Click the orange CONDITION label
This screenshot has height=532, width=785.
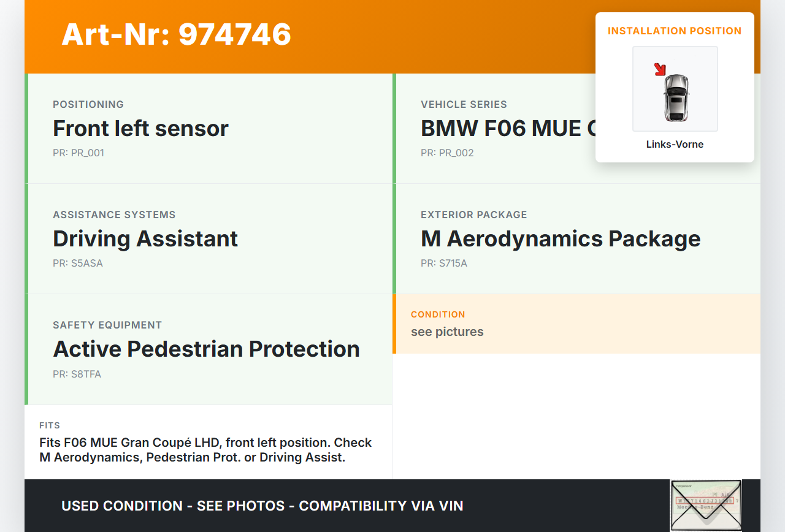point(438,314)
